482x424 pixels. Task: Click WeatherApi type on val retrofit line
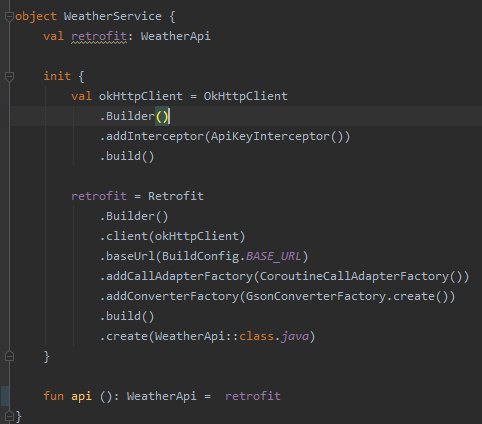[x=175, y=36]
